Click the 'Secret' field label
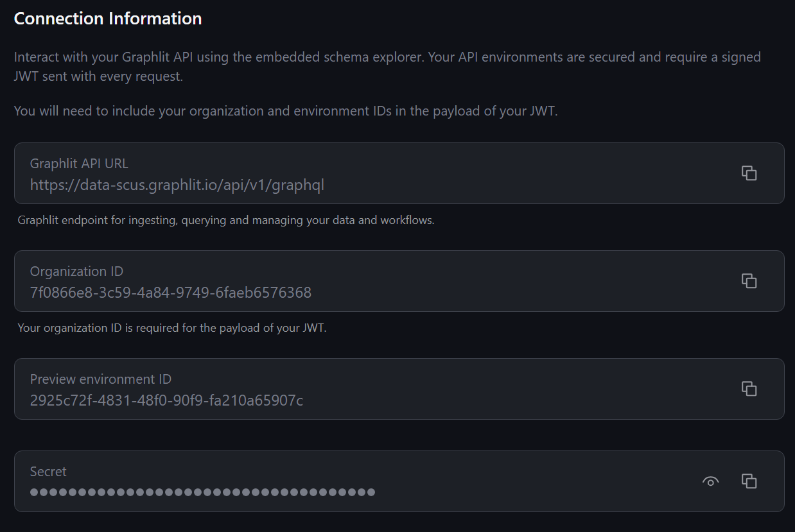795x532 pixels. [48, 472]
